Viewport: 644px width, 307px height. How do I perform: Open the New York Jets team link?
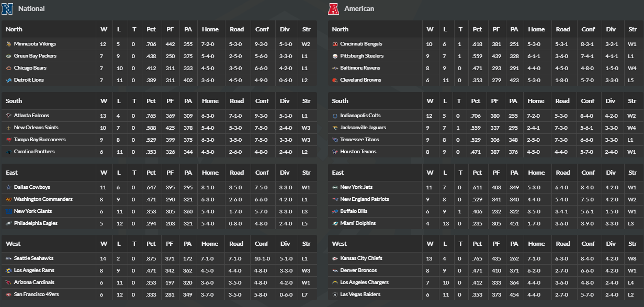point(356,187)
